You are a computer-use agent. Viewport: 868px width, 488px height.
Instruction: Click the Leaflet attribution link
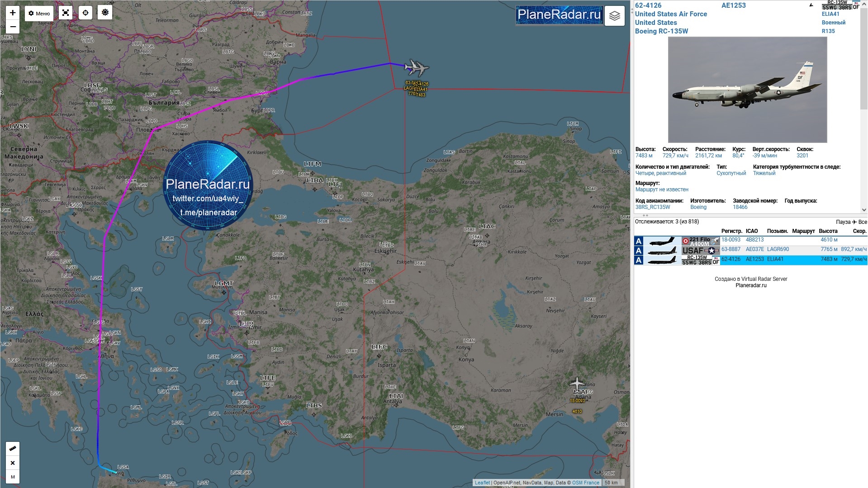click(x=482, y=483)
